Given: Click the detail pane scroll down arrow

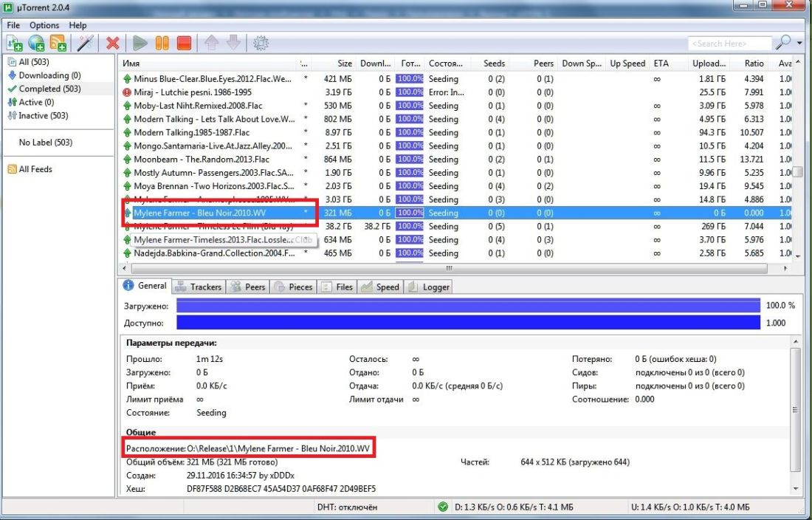Looking at the screenshot, I should coord(796,489).
